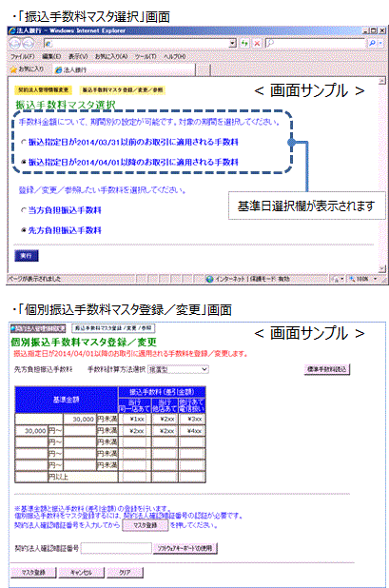
Task: Select radio for 2014/04/01以降 fee period
Action: coord(24,162)
